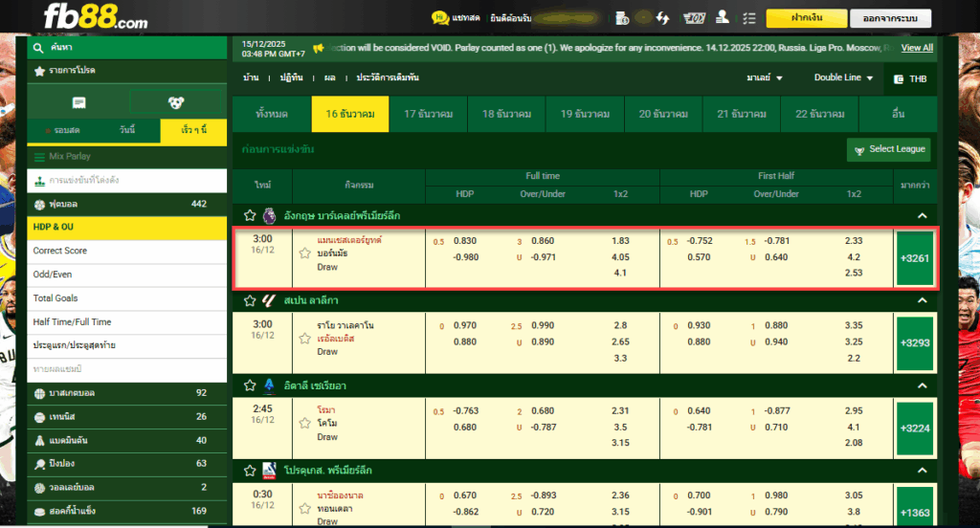980x528 pixels.
Task: Click the fb88.com logo
Action: [x=96, y=17]
